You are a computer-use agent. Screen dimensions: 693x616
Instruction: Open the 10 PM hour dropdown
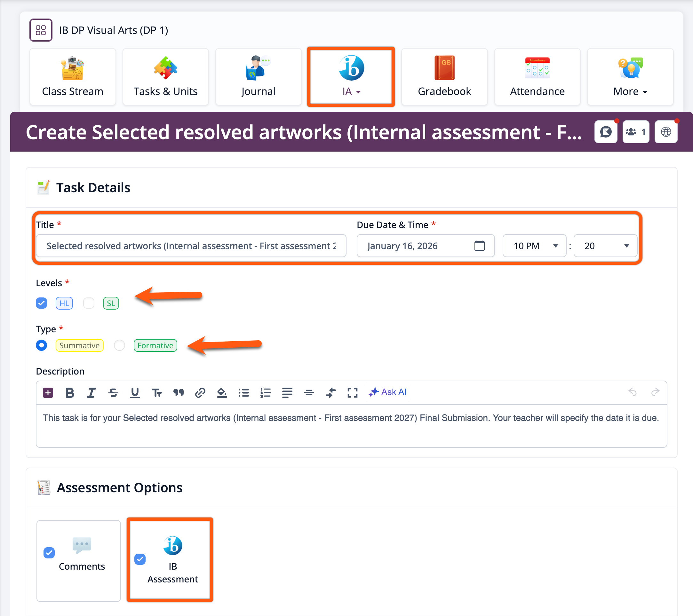pos(534,246)
